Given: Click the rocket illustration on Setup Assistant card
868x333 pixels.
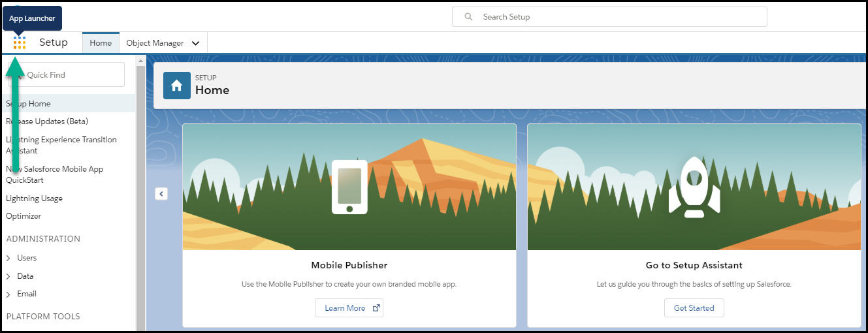Looking at the screenshot, I should pos(694,186).
